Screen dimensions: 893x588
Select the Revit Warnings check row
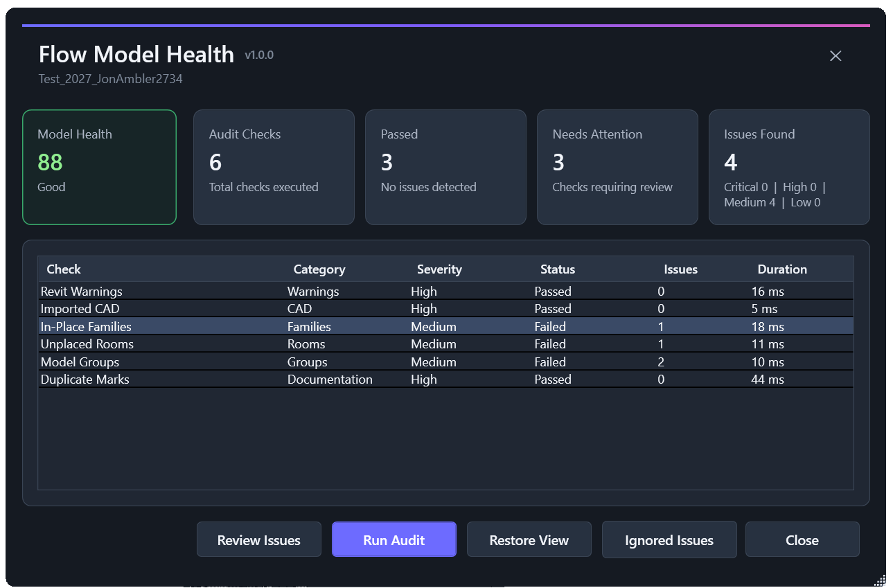(445, 292)
